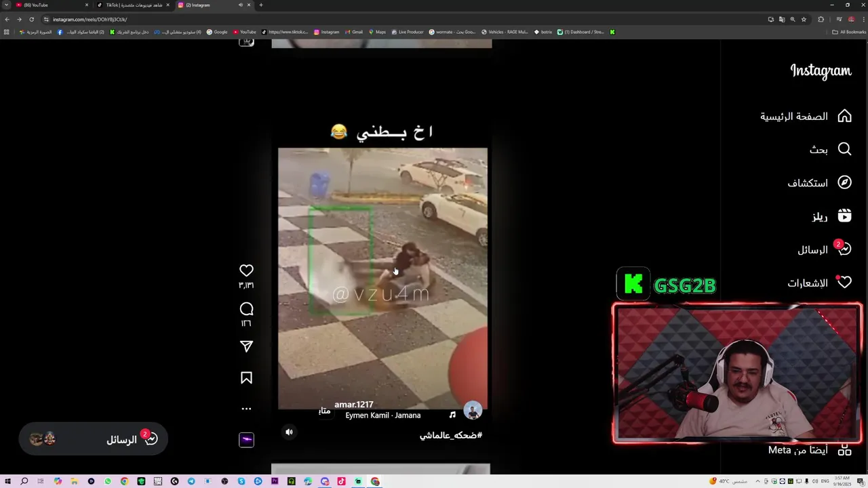This screenshot has height=488, width=868.
Task: Select ريلز sidebar label
Action: pos(820,217)
